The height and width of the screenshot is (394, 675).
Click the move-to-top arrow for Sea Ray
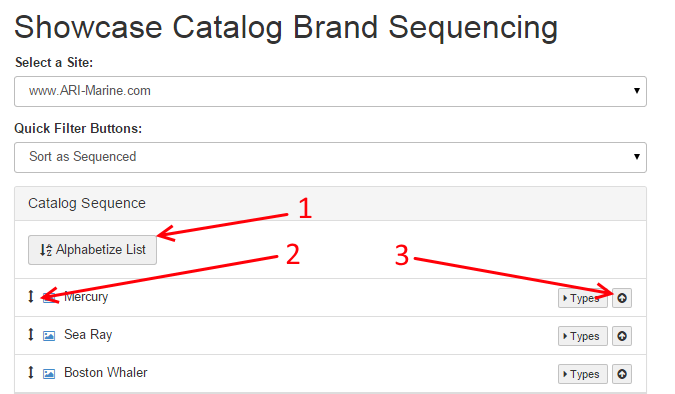click(x=622, y=336)
